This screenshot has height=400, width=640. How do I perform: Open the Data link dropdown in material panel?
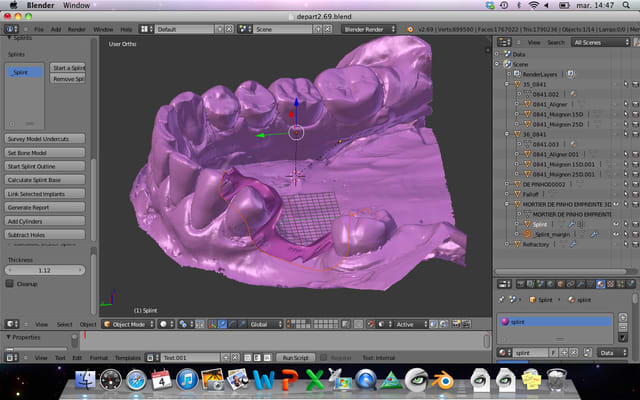(x=612, y=353)
